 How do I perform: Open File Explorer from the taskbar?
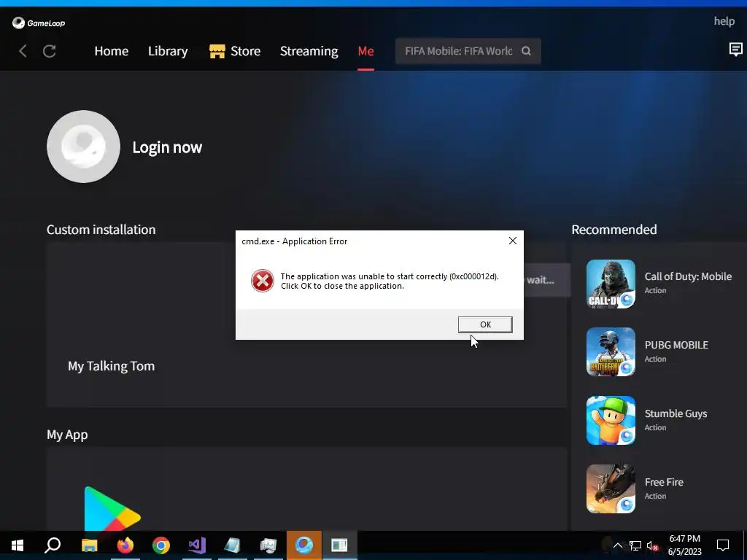click(89, 545)
